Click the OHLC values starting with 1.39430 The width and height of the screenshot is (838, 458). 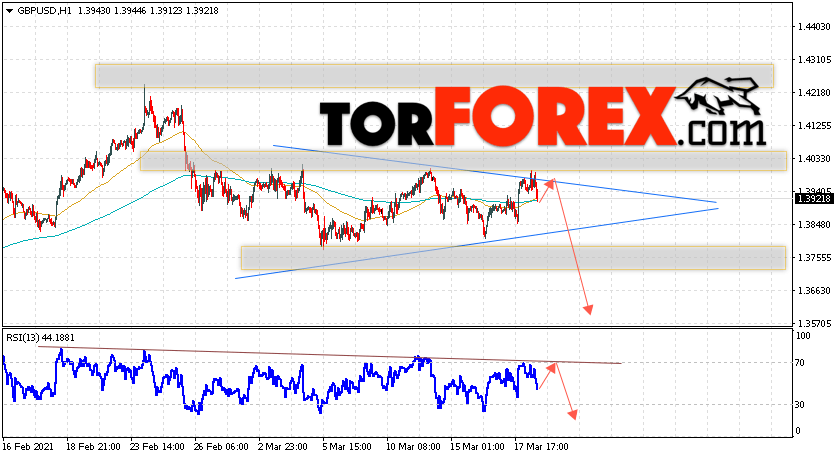point(148,11)
